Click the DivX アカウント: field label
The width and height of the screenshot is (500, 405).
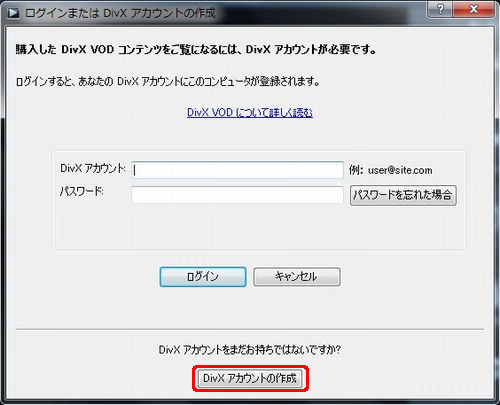tap(93, 168)
